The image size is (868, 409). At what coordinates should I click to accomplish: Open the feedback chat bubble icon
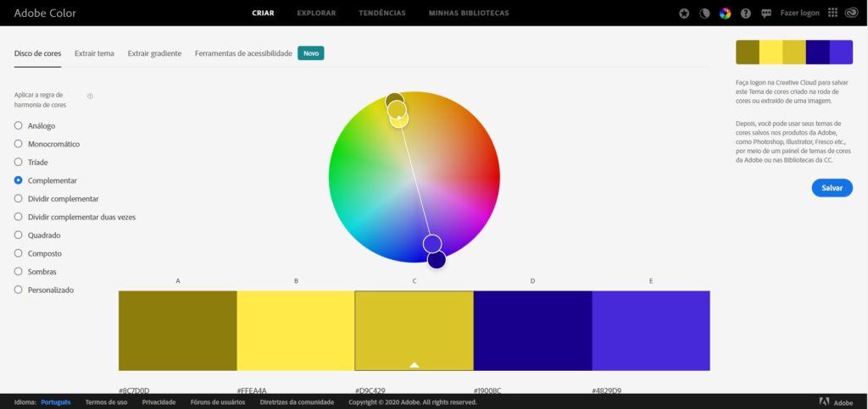[766, 14]
